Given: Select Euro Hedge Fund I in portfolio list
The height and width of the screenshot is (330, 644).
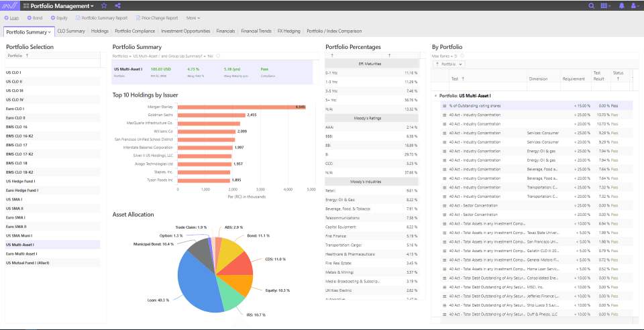Looking at the screenshot, I should pyautogui.click(x=22, y=190).
